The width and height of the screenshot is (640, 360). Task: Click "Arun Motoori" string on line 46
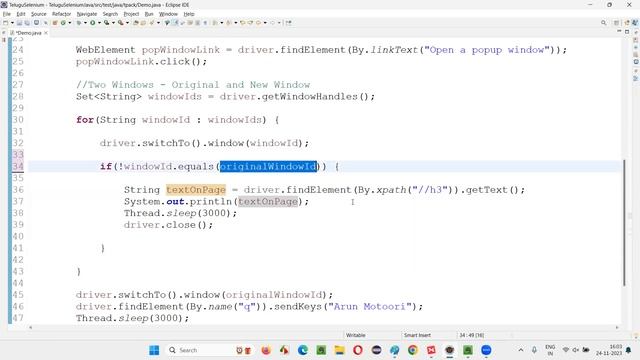(x=370, y=307)
